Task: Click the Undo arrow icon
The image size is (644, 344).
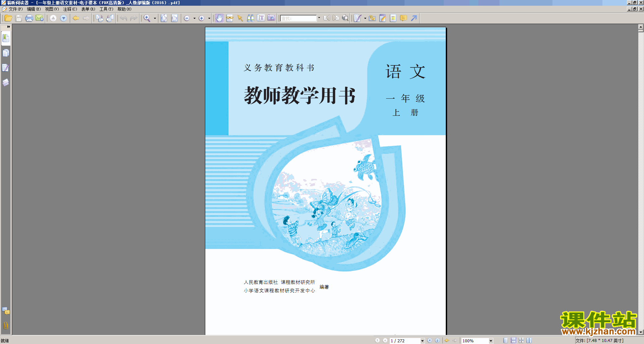Action: click(x=123, y=18)
